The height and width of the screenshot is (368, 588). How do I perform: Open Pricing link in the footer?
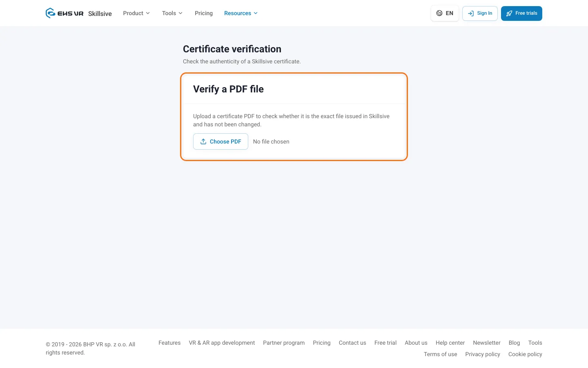pyautogui.click(x=322, y=343)
